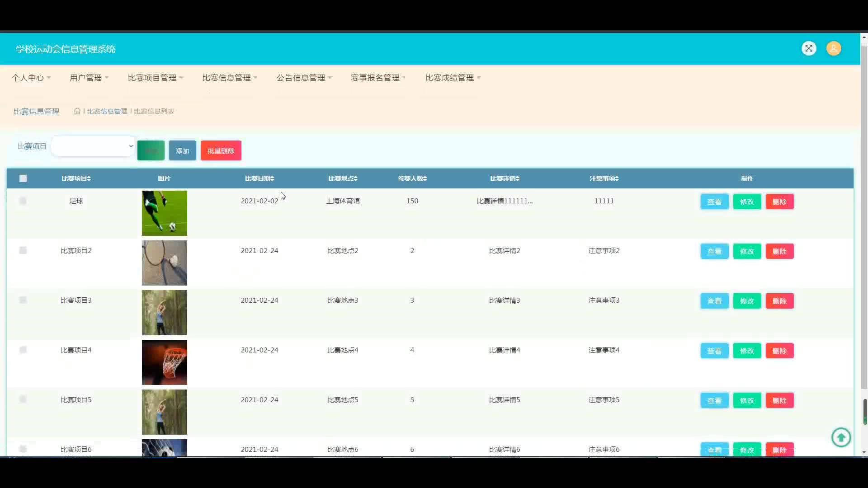
Task: Click 删除 for 比赛项目5
Action: point(779,400)
